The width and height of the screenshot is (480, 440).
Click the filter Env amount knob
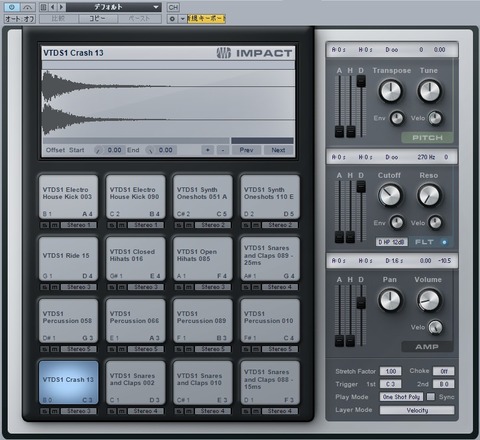tap(397, 223)
